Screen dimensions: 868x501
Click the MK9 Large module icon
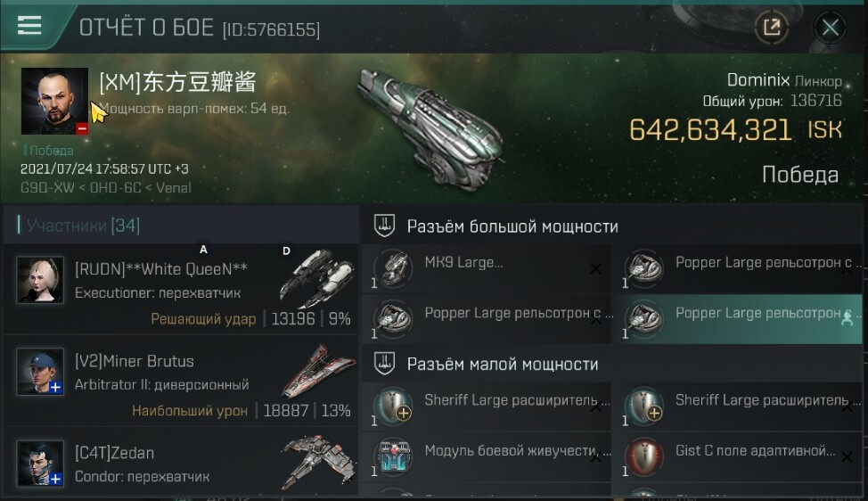coord(394,268)
